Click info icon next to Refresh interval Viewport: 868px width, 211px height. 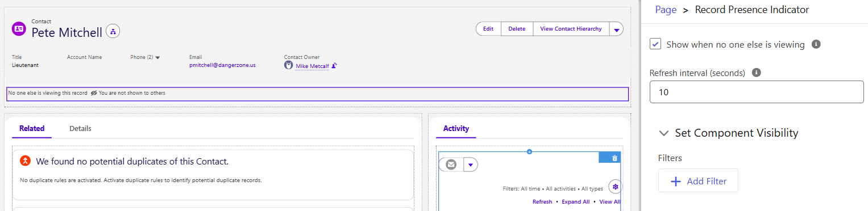click(x=757, y=73)
